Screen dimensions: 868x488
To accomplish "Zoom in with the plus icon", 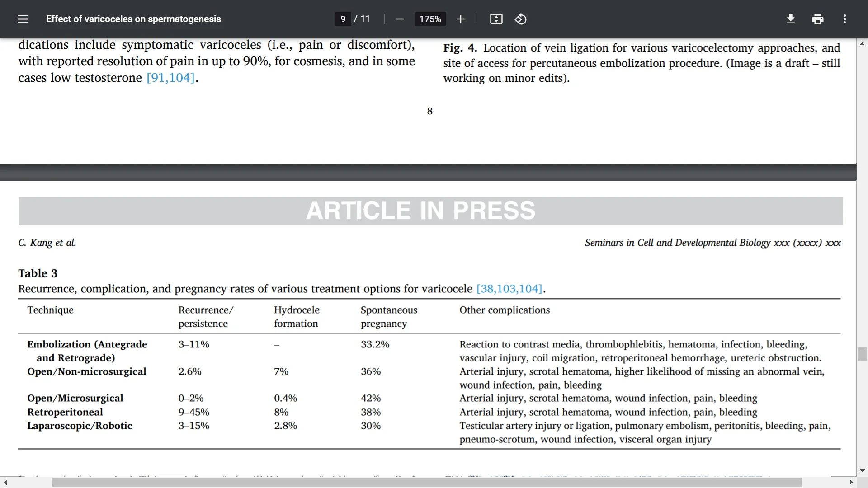I will click(x=460, y=19).
